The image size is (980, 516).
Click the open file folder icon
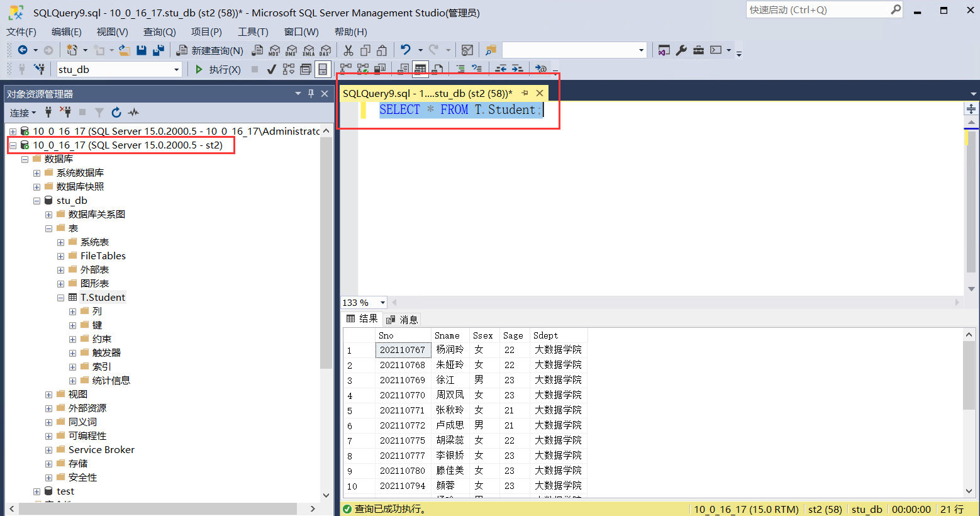125,50
